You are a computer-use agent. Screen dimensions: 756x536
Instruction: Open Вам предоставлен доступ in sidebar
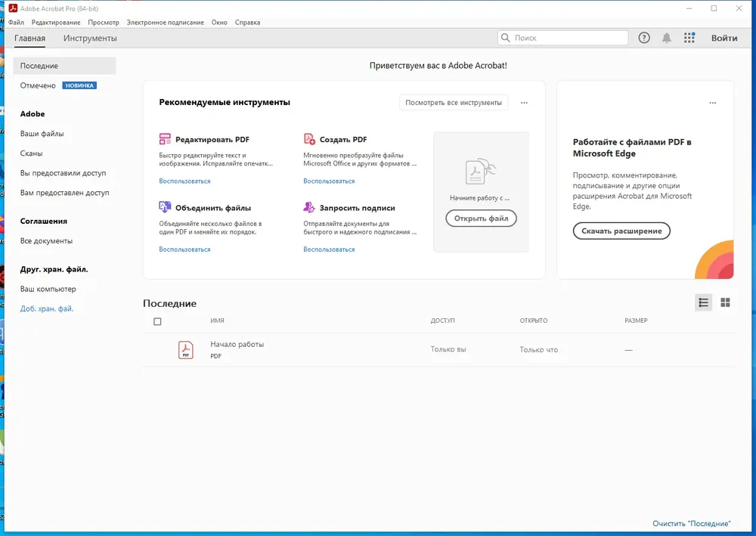click(x=64, y=192)
